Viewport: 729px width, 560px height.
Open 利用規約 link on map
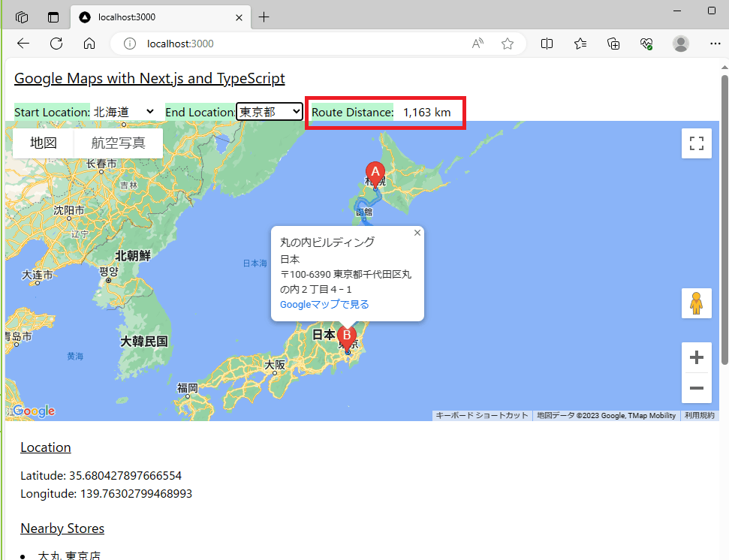(699, 415)
